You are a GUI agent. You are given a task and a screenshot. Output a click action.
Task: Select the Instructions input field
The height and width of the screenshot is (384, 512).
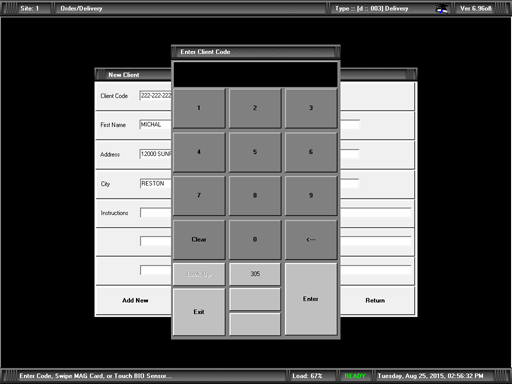tap(156, 213)
